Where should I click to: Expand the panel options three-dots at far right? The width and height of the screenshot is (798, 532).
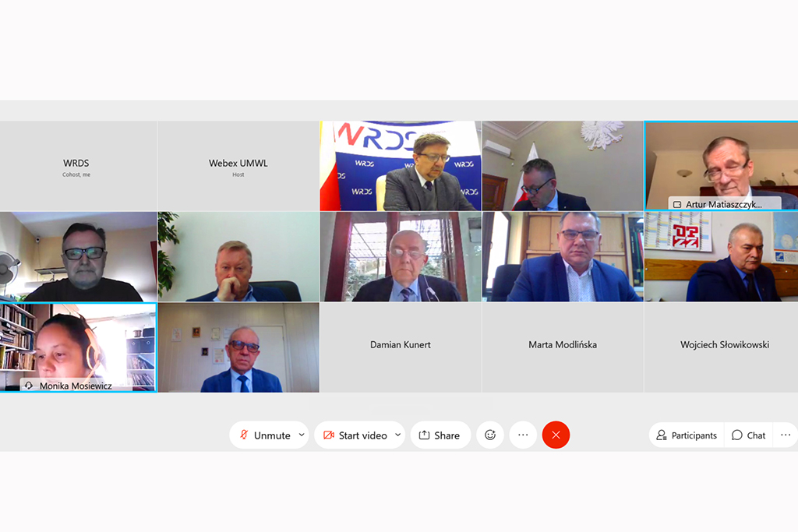tap(786, 435)
